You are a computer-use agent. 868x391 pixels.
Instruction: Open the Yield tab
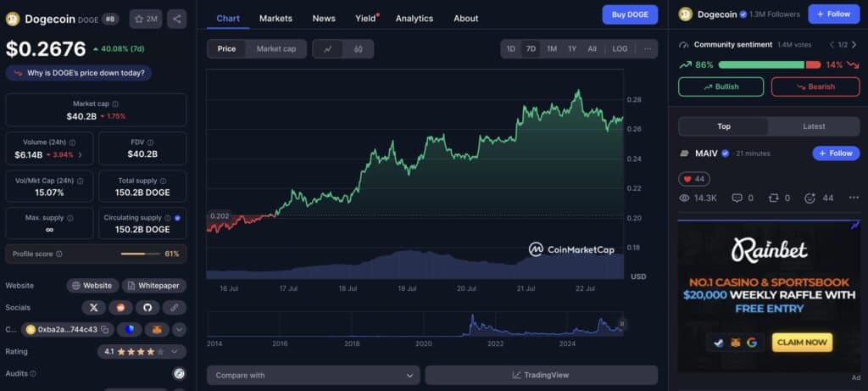pyautogui.click(x=366, y=19)
